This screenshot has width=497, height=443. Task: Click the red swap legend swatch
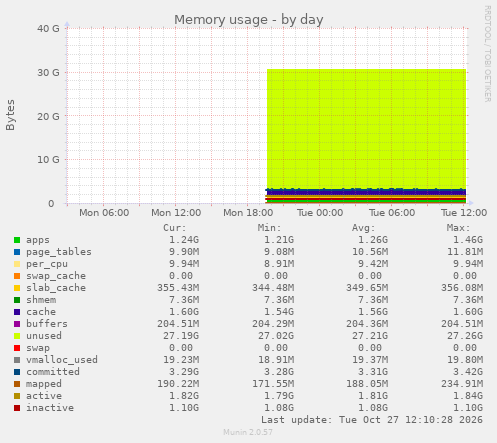point(17,348)
